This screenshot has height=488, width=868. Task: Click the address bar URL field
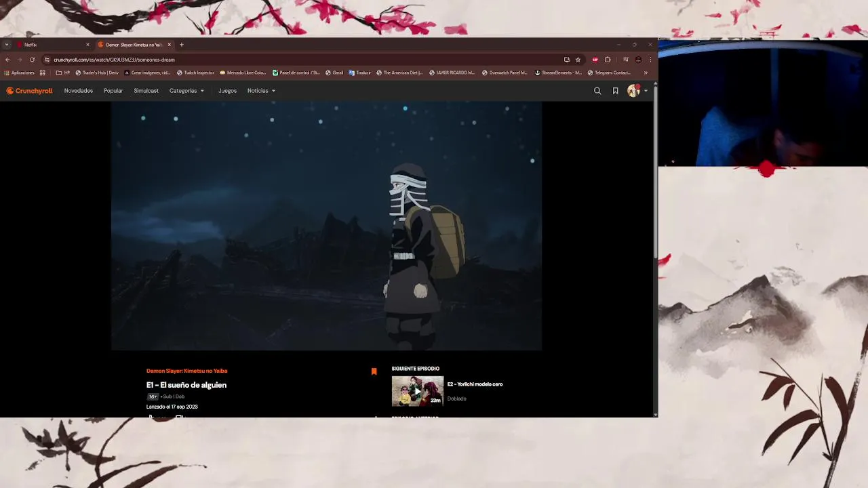pyautogui.click(x=305, y=60)
